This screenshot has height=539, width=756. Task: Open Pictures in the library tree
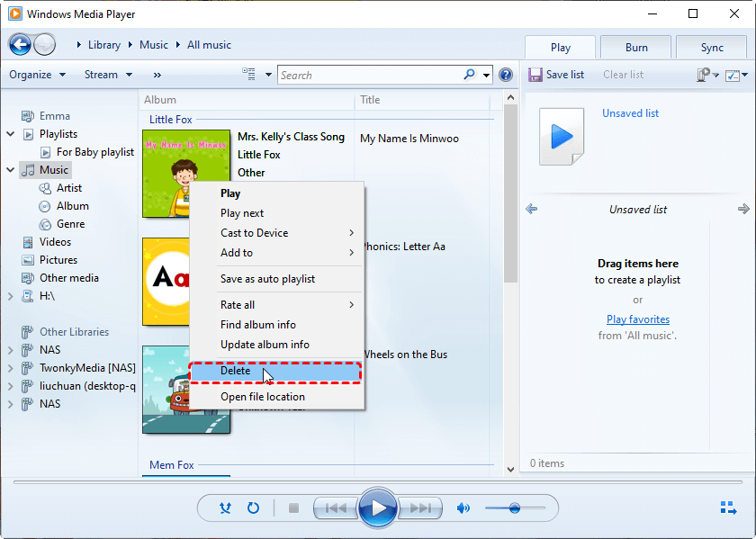click(58, 260)
